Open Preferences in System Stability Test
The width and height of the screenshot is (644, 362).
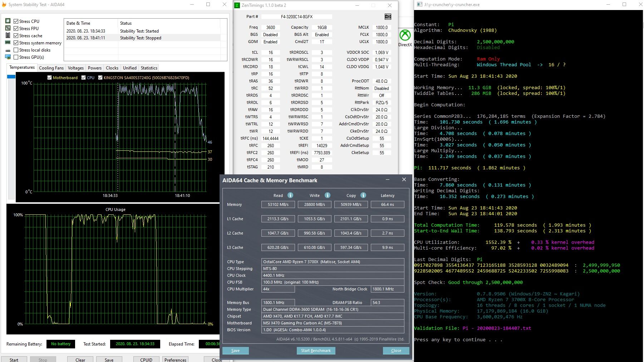(x=175, y=359)
